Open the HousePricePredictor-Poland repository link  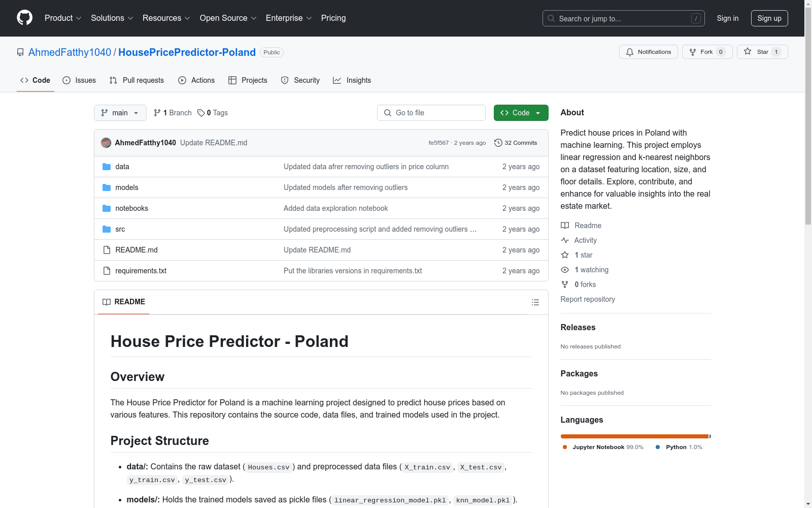point(187,52)
